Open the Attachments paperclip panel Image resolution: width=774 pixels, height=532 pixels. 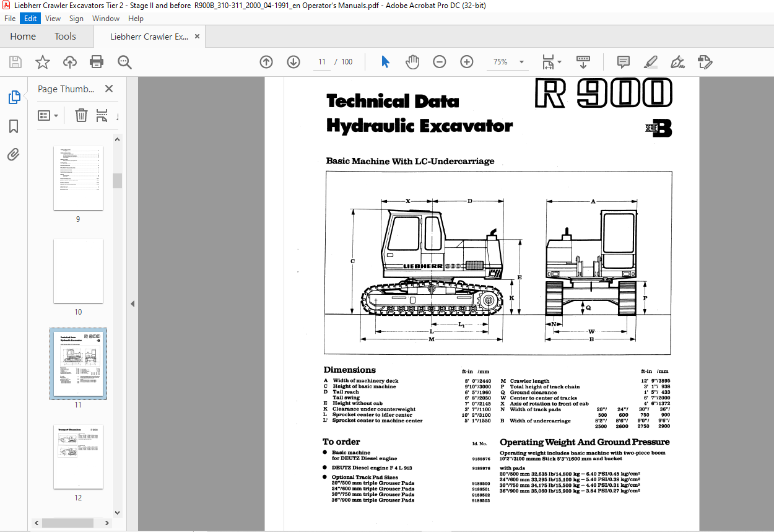14,155
